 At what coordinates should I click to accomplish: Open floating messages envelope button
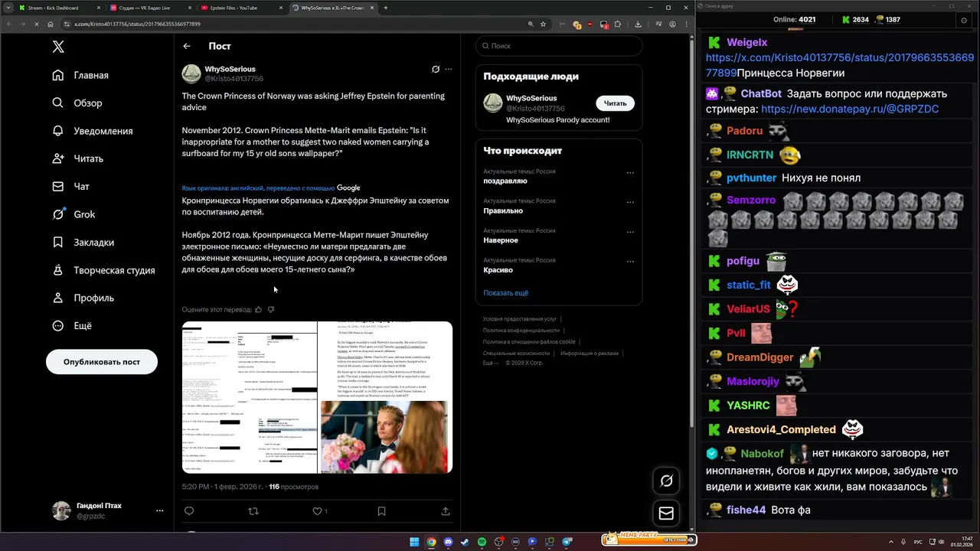pyautogui.click(x=666, y=514)
